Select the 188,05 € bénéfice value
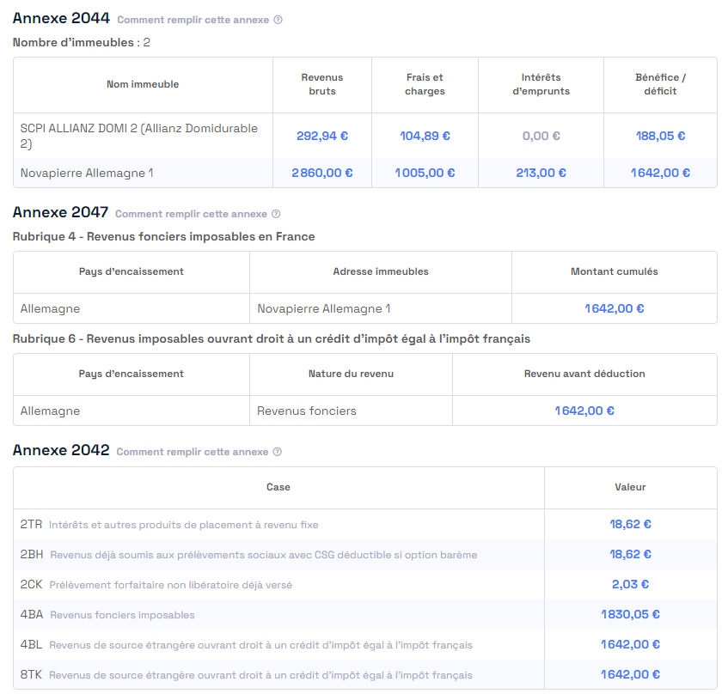Viewport: 728px width, 700px height. (660, 136)
